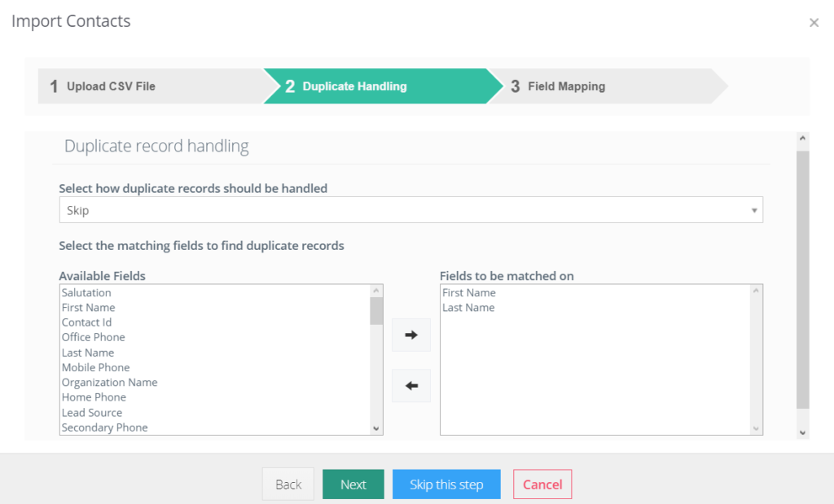Close the Import Contacts dialog
834x504 pixels.
click(814, 22)
